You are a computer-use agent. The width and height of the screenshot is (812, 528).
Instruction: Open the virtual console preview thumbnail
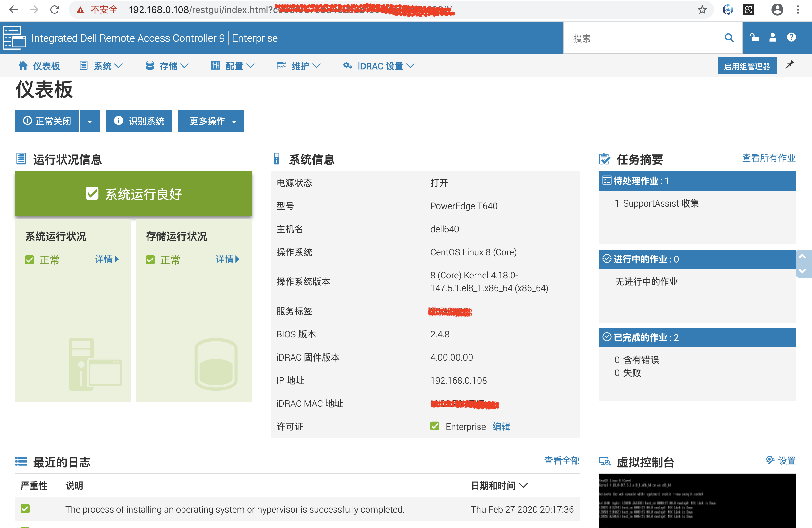pyautogui.click(x=697, y=501)
